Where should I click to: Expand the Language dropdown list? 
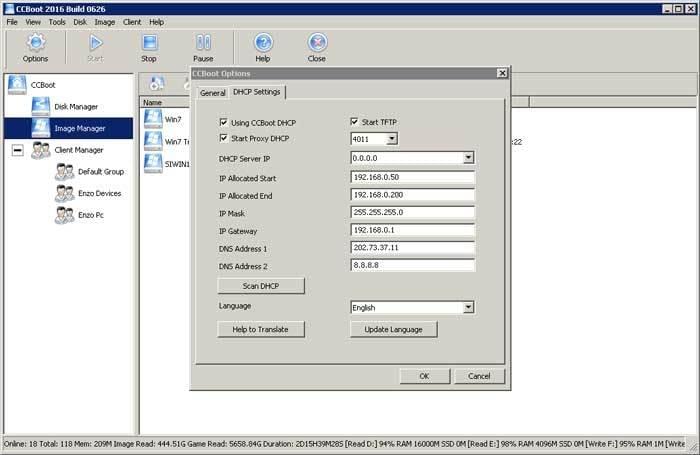468,308
